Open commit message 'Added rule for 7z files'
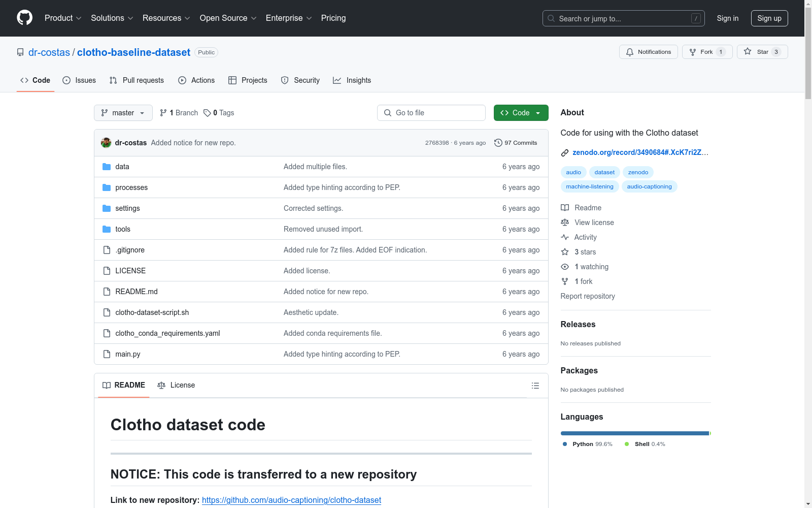812x508 pixels. [355, 250]
